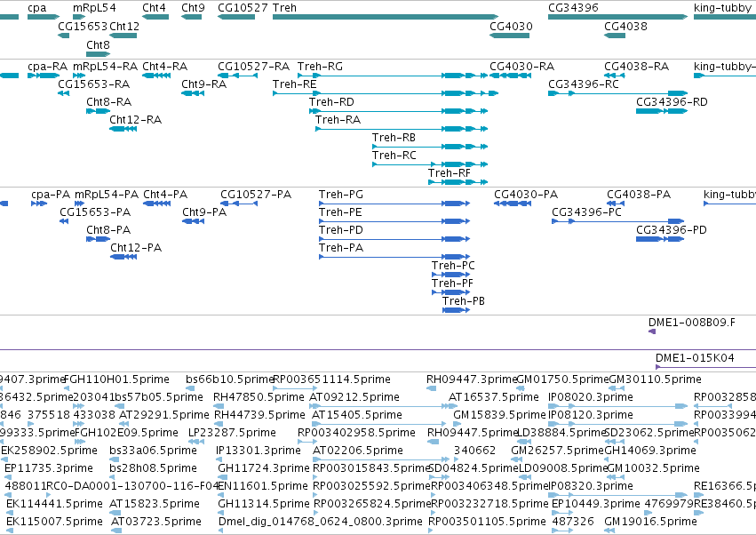Open the bs66b10.5prime EST label

pos(229,379)
